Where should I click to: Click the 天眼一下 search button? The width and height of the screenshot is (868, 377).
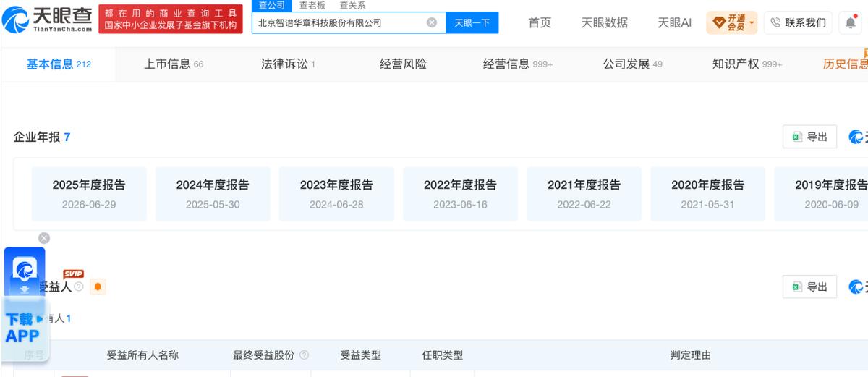pos(472,22)
